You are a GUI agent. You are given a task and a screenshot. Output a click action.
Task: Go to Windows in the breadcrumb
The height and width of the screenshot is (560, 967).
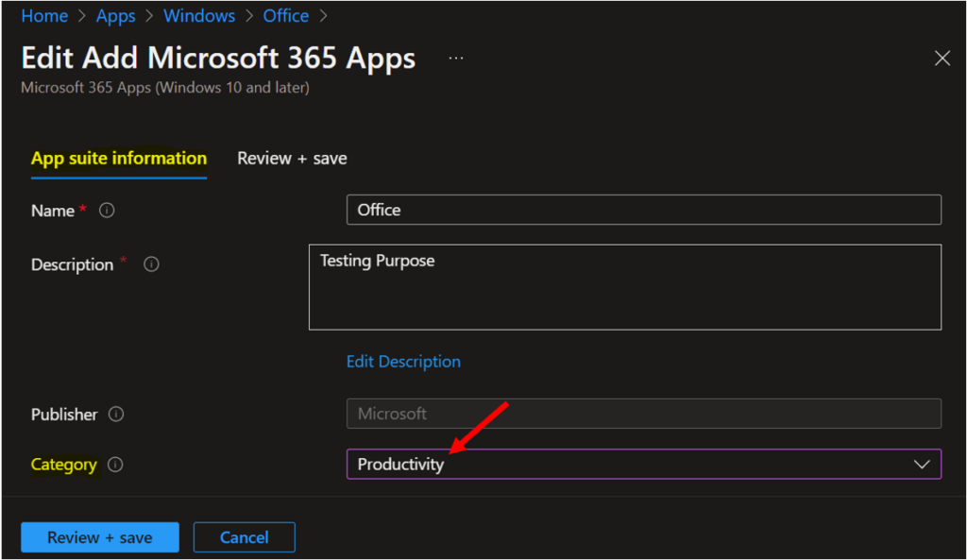point(199,16)
